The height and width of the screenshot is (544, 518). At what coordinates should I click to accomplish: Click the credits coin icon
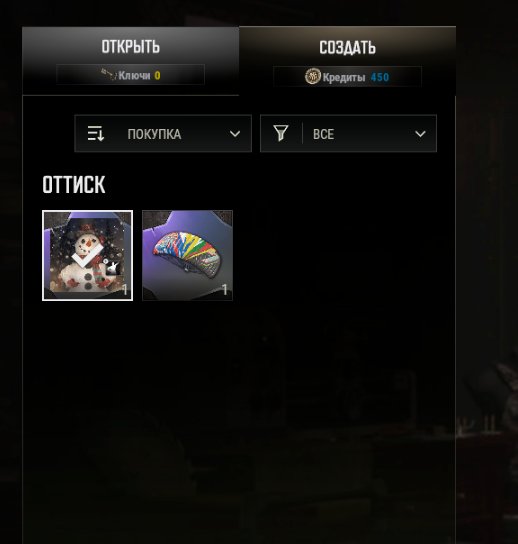(313, 76)
